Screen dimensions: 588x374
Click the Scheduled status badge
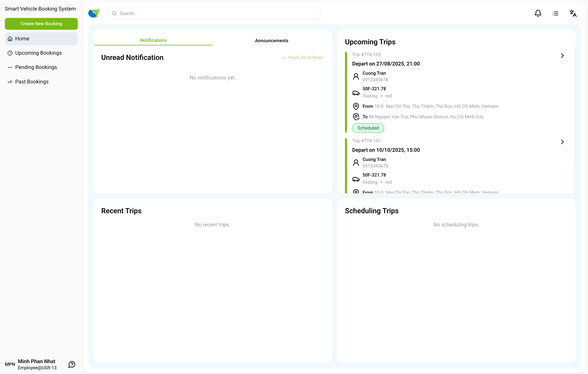point(368,128)
